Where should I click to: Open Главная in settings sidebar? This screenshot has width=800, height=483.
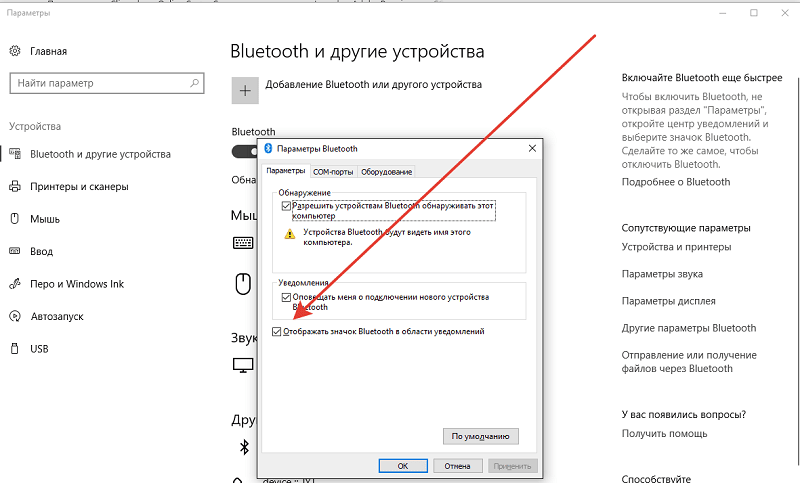48,51
